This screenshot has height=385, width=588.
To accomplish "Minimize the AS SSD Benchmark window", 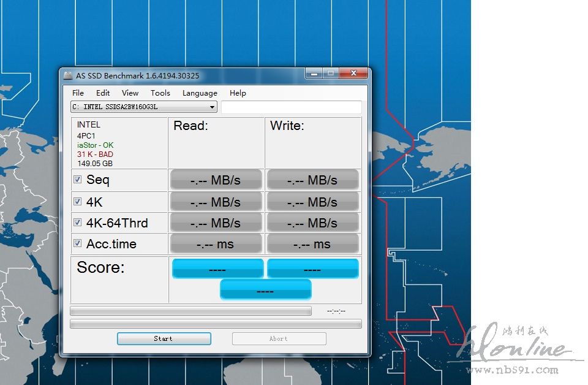I will coord(314,74).
